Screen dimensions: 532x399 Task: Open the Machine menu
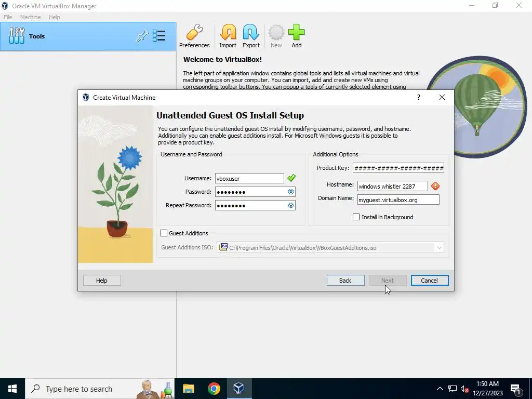(30, 17)
